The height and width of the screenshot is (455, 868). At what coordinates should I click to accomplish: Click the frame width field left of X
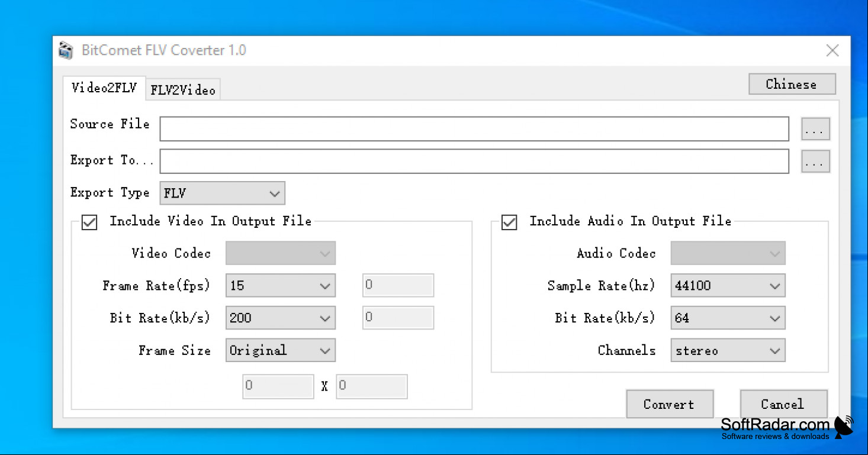point(278,386)
